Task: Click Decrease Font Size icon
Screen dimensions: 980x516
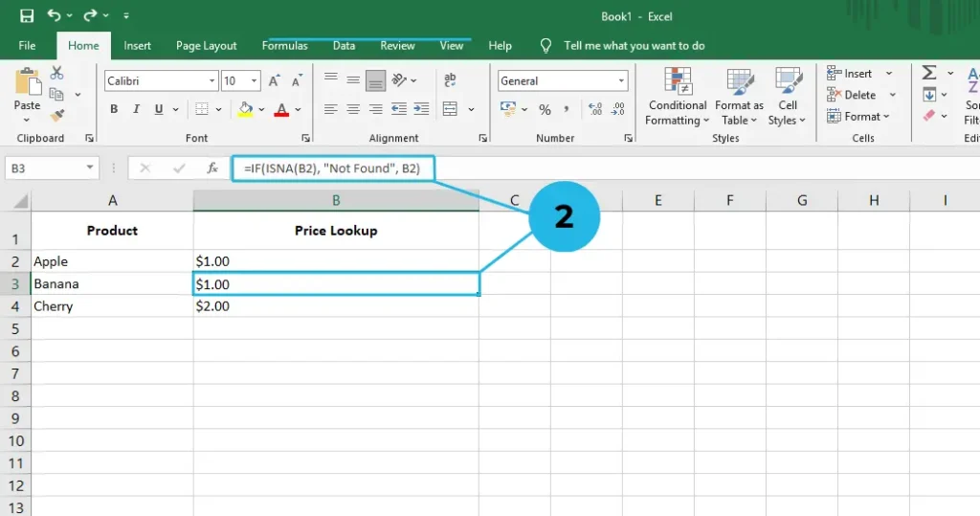Action: [x=297, y=80]
